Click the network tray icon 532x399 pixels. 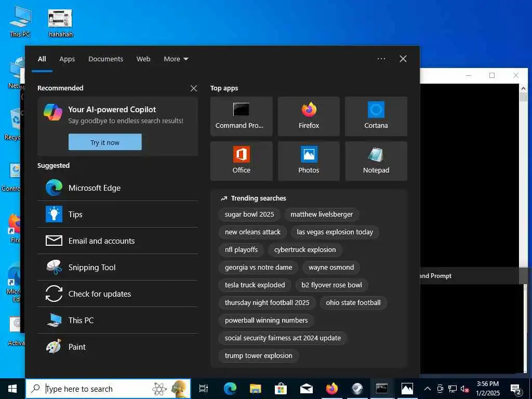pos(453,389)
